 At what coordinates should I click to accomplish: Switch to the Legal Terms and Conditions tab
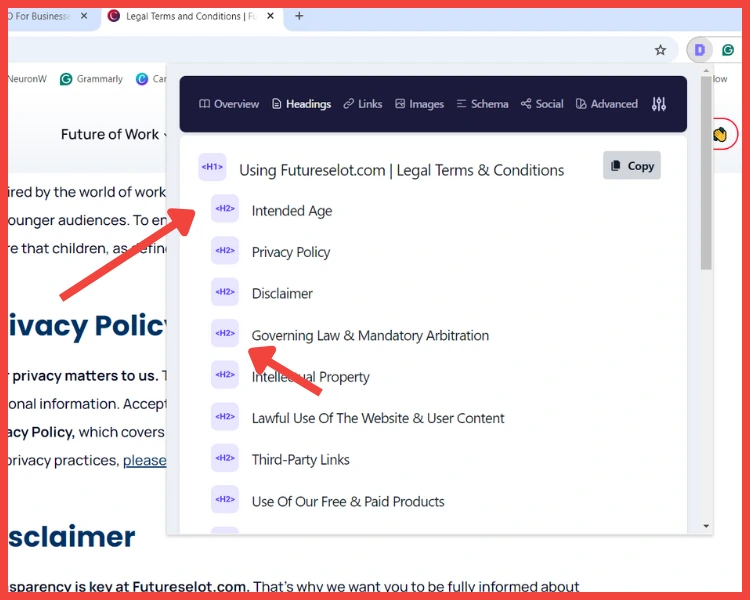click(x=193, y=16)
